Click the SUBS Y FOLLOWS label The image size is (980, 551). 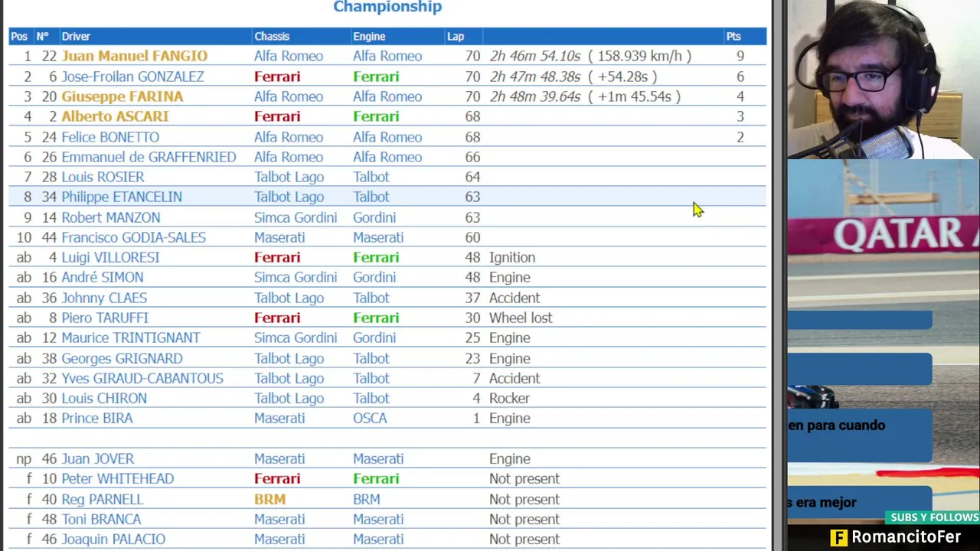point(934,518)
